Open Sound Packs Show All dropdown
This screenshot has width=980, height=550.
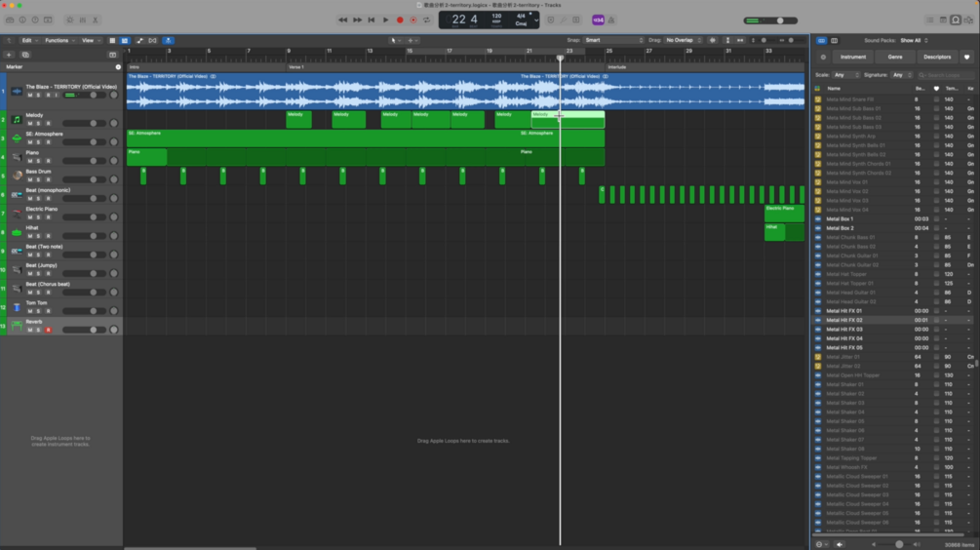pos(914,41)
